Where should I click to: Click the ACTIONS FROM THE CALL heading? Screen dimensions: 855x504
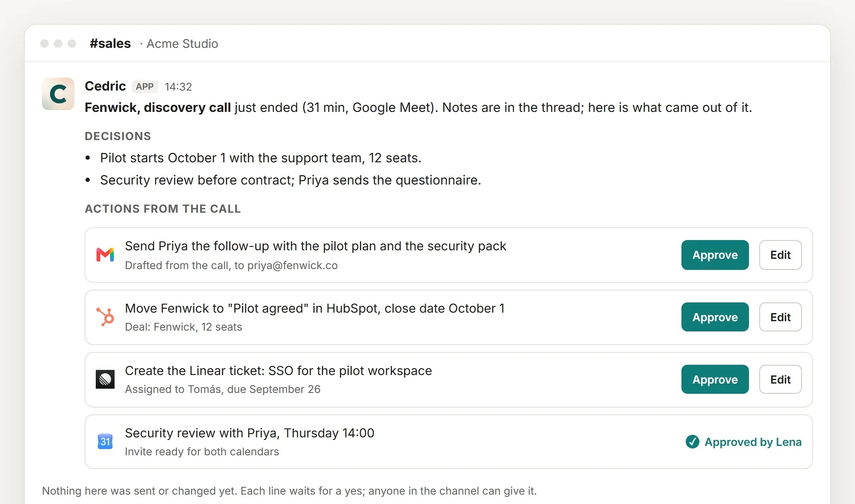pyautogui.click(x=163, y=209)
